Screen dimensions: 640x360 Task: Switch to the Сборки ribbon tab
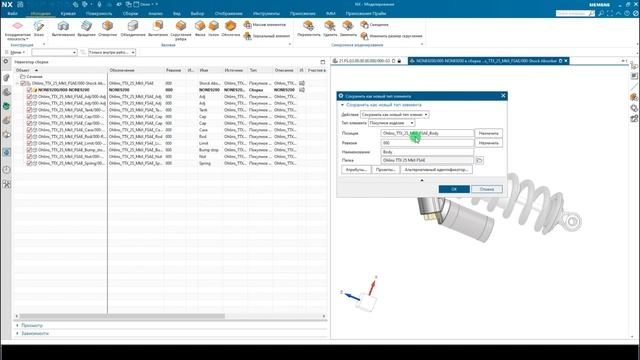[x=131, y=13]
